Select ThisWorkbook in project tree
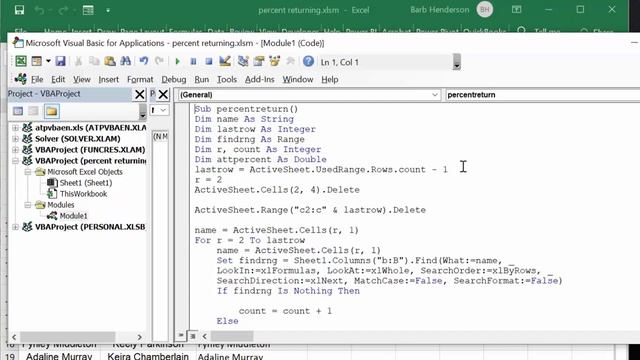Image resolution: width=640 pixels, height=360 pixels. tap(83, 194)
